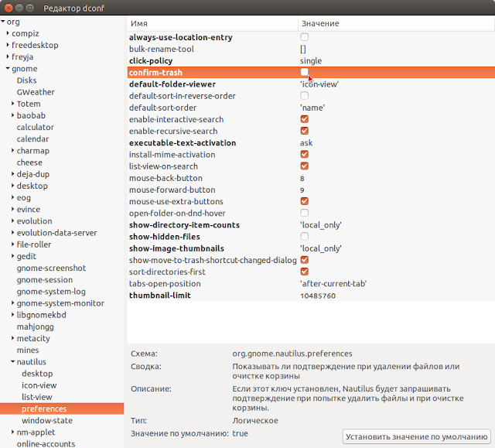The height and width of the screenshot is (448, 495).
Task: Uncheck mouse-use-extra-buttons
Action: 304,201
